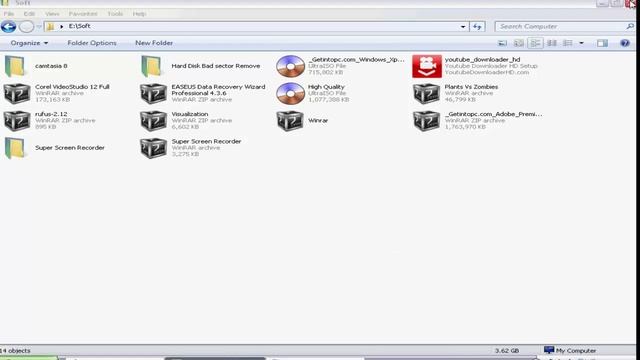Select EASEUS Data Recovery Wizard archive icon

coord(153,93)
